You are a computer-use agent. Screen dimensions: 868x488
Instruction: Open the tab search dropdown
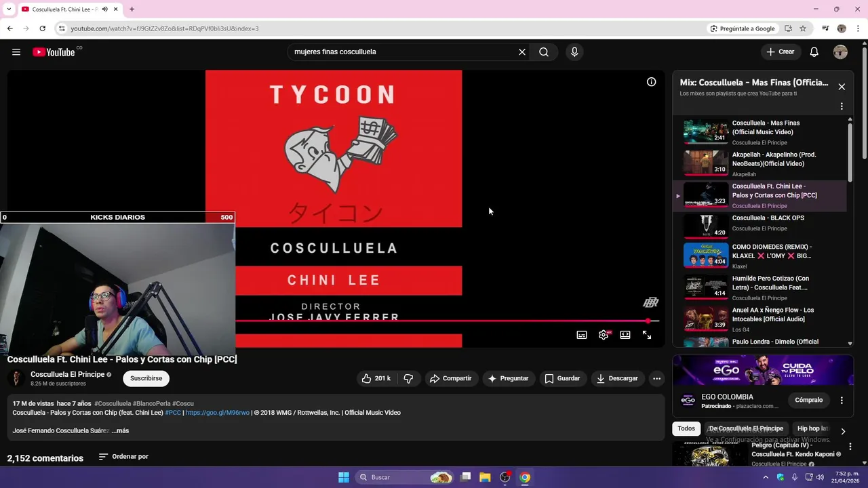tap(9, 9)
